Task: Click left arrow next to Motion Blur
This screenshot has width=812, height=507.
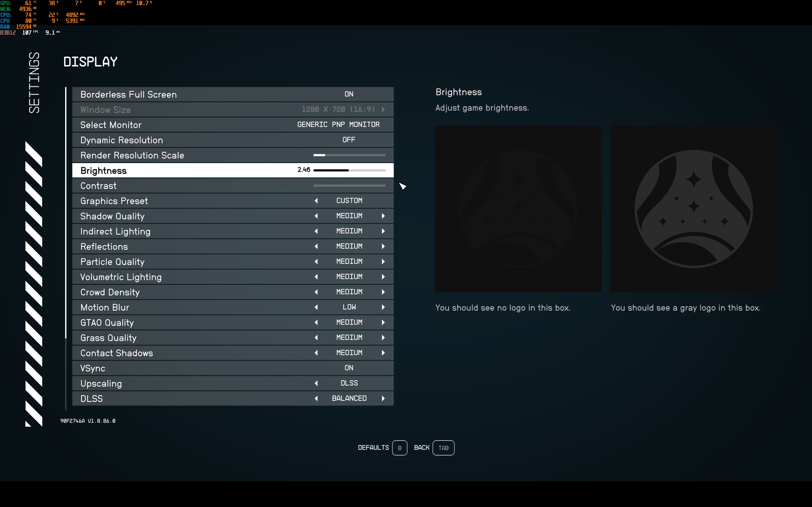Action: coord(316,307)
